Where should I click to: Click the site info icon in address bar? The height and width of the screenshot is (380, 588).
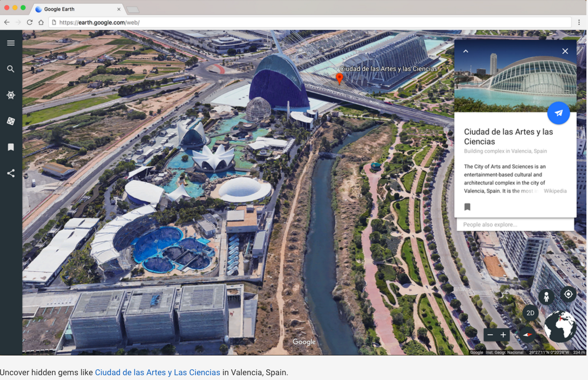coord(54,22)
